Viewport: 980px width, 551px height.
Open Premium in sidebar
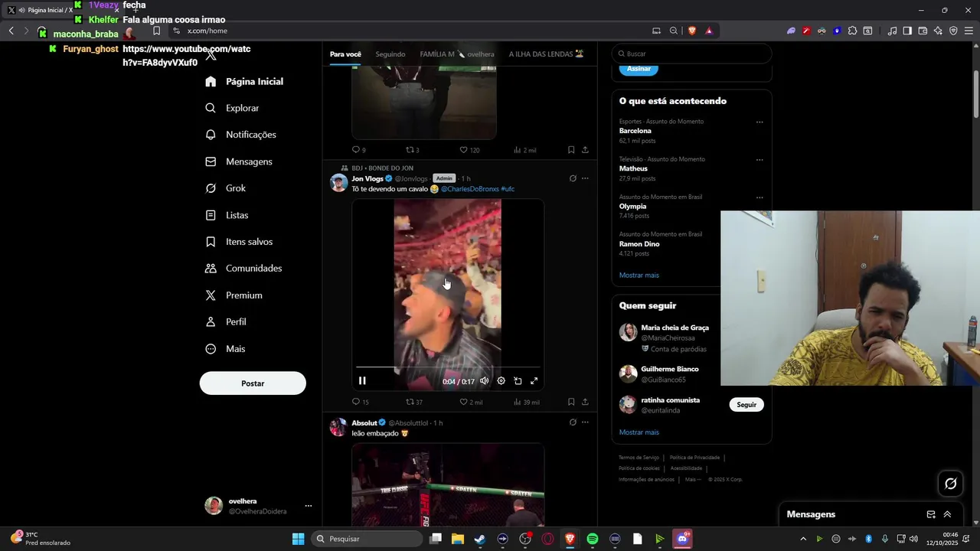pos(234,295)
